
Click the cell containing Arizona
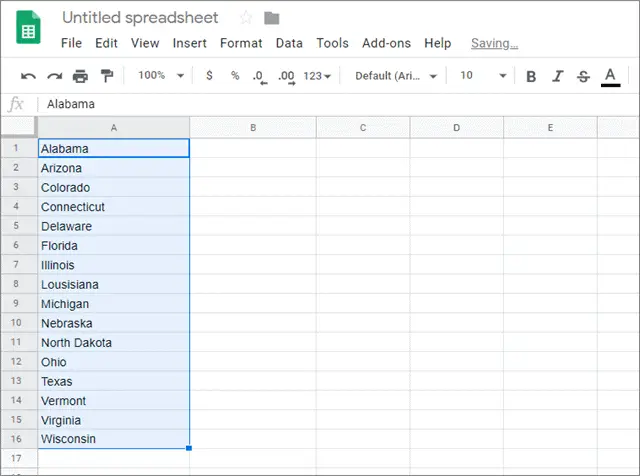[114, 168]
